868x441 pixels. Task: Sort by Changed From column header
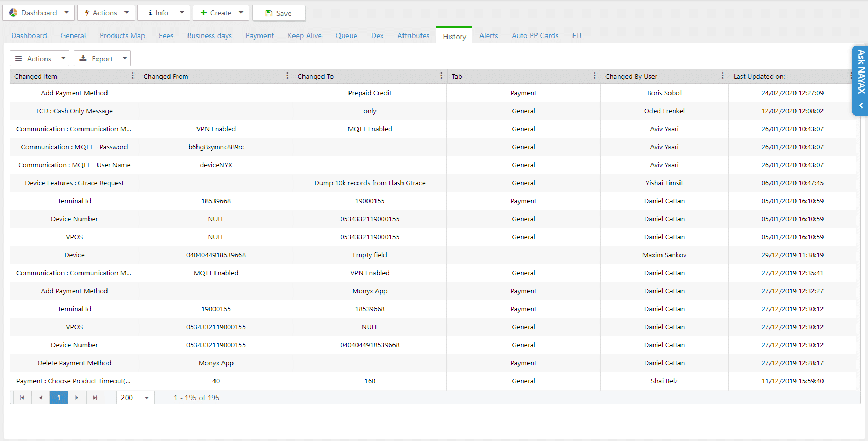(166, 76)
